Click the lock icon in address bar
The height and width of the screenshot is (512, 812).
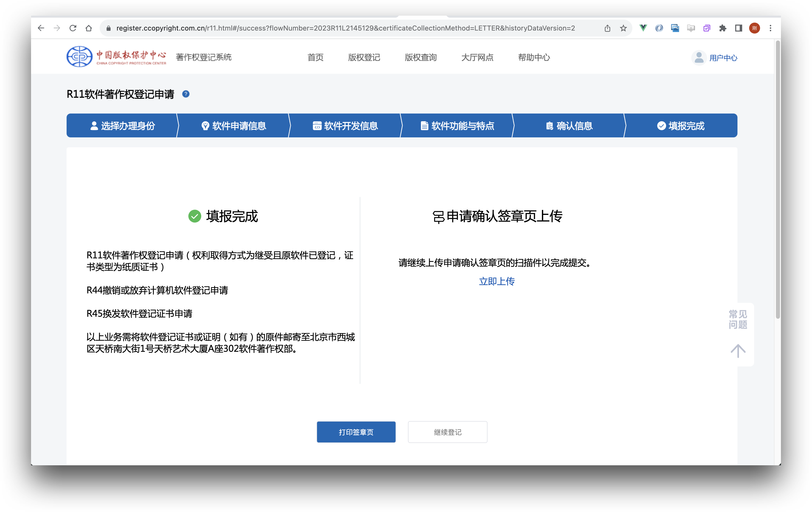[x=109, y=28]
